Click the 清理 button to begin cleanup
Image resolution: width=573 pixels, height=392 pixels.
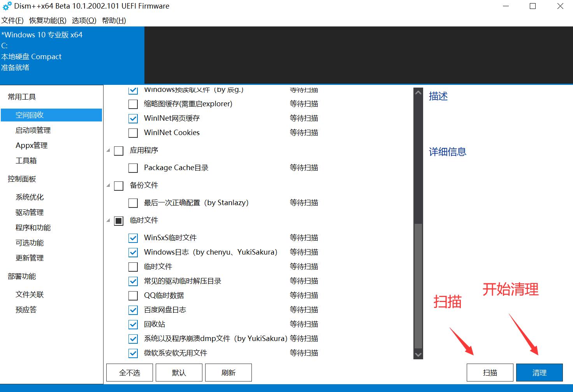539,372
